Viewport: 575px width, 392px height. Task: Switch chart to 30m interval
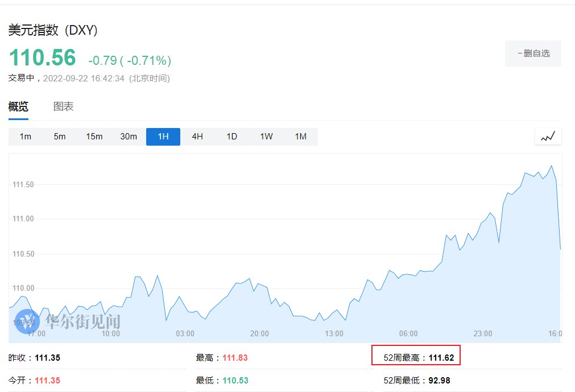click(x=129, y=137)
